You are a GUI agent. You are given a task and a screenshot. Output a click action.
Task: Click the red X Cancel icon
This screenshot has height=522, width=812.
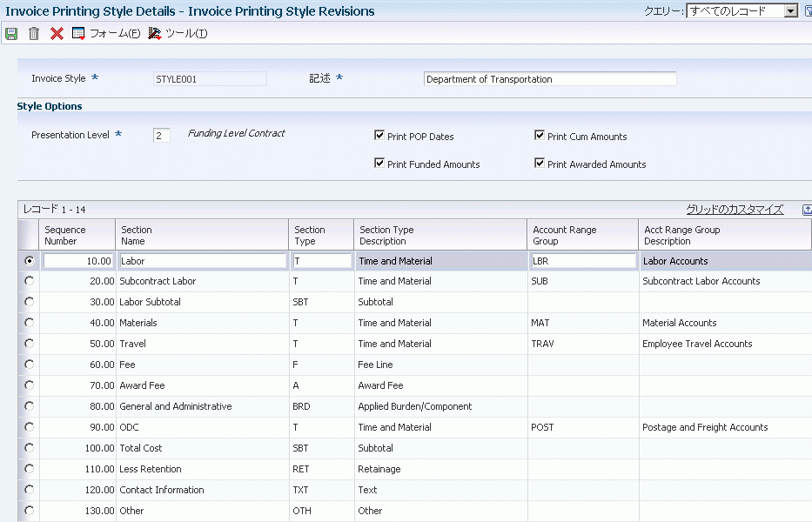[x=57, y=34]
